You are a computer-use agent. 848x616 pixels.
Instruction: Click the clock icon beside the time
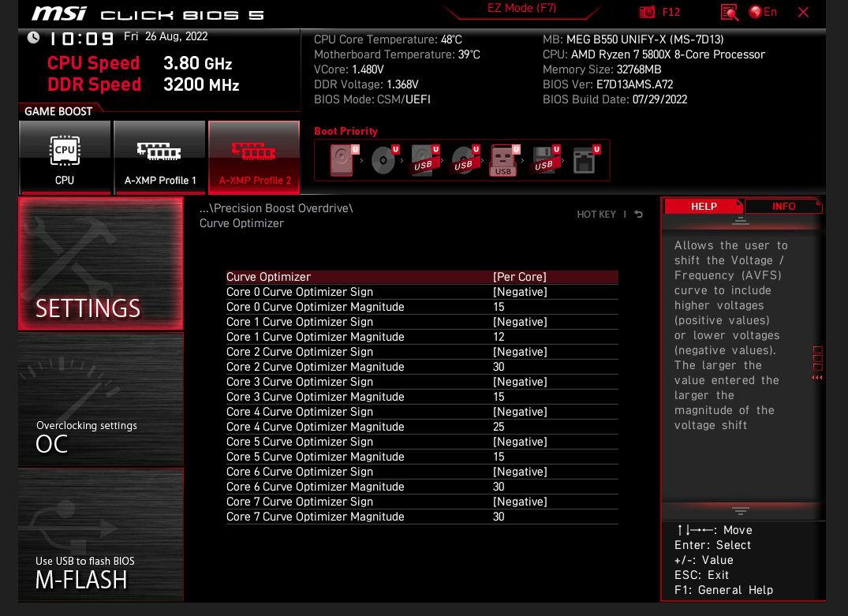[x=34, y=37]
